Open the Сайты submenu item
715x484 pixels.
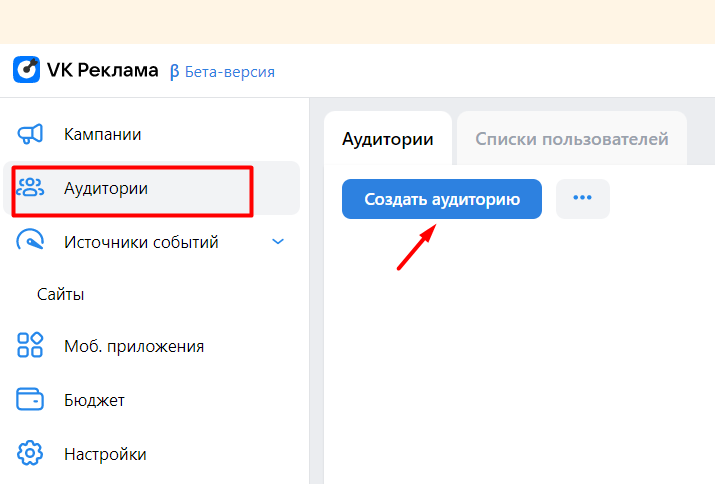61,294
